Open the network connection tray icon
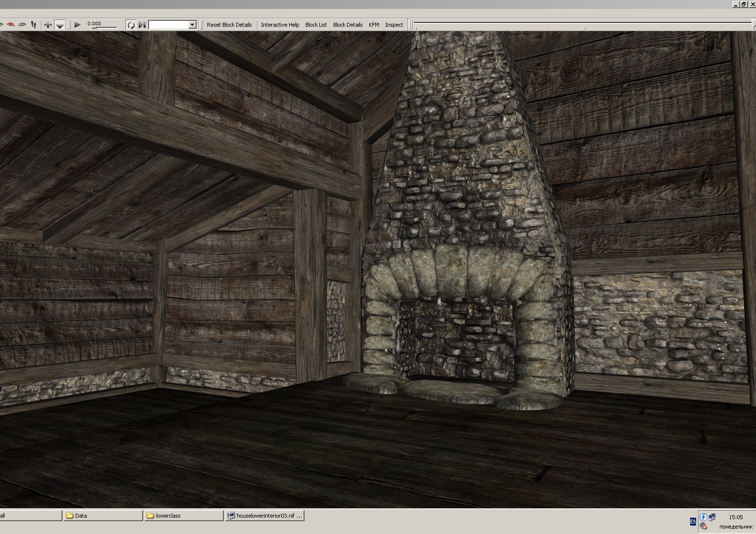This screenshot has width=756, height=534. pyautogui.click(x=712, y=517)
